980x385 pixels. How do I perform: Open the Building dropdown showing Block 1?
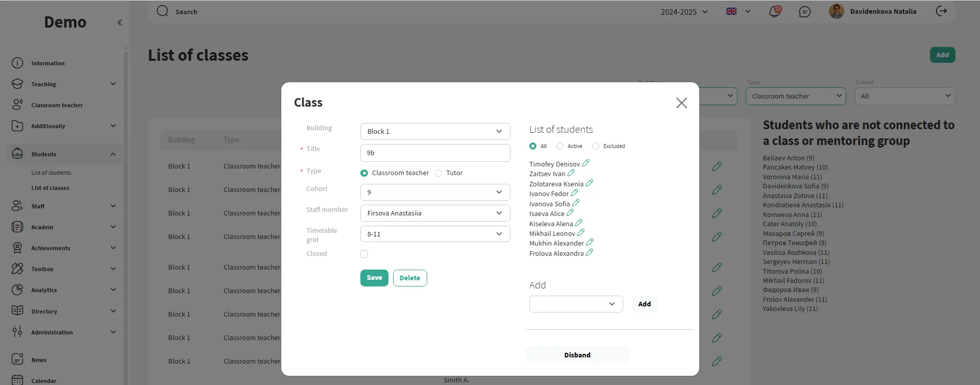(x=435, y=131)
